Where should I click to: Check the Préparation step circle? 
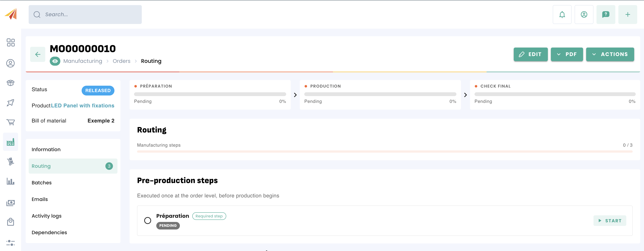coord(147,220)
